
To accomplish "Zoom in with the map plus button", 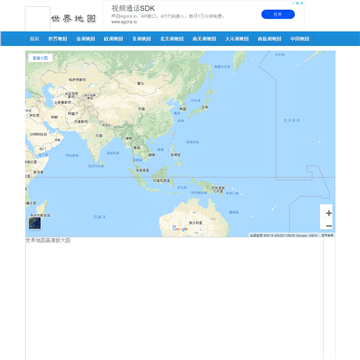I will point(329,213).
